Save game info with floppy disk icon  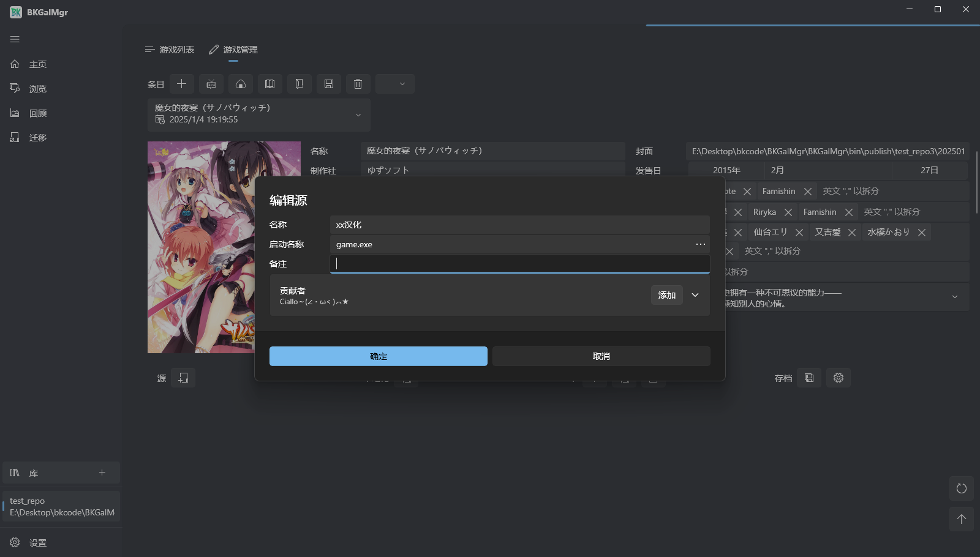(329, 84)
